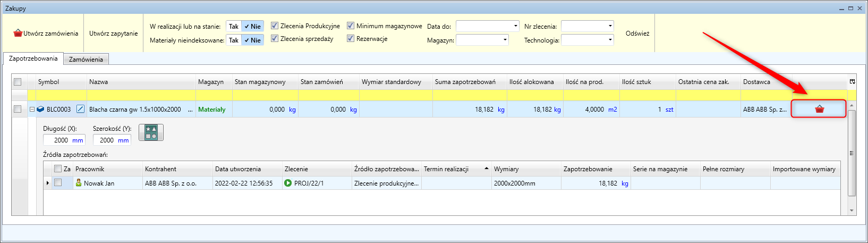Click the vertical scrollbar of the main grid
This screenshot has height=243, width=868.
[852, 154]
